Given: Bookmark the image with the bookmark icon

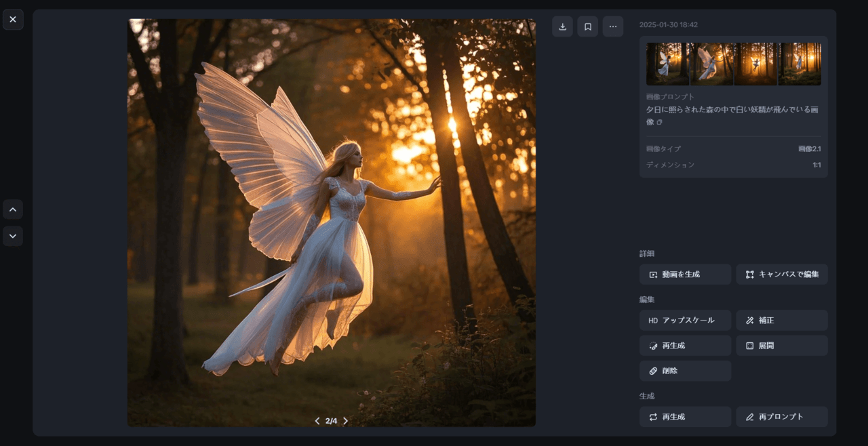Looking at the screenshot, I should click(588, 26).
